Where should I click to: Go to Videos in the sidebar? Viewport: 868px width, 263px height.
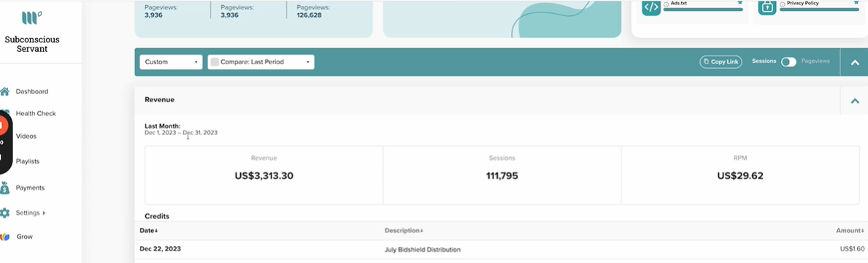[x=26, y=136]
